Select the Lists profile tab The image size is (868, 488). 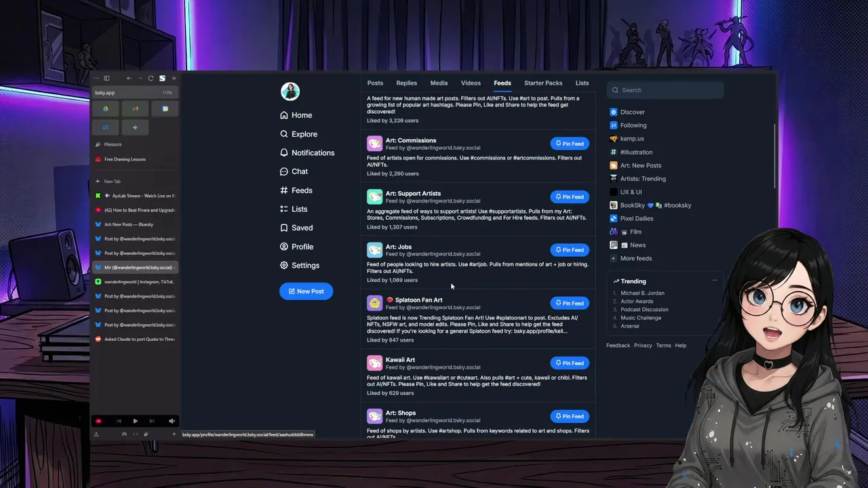tap(582, 83)
